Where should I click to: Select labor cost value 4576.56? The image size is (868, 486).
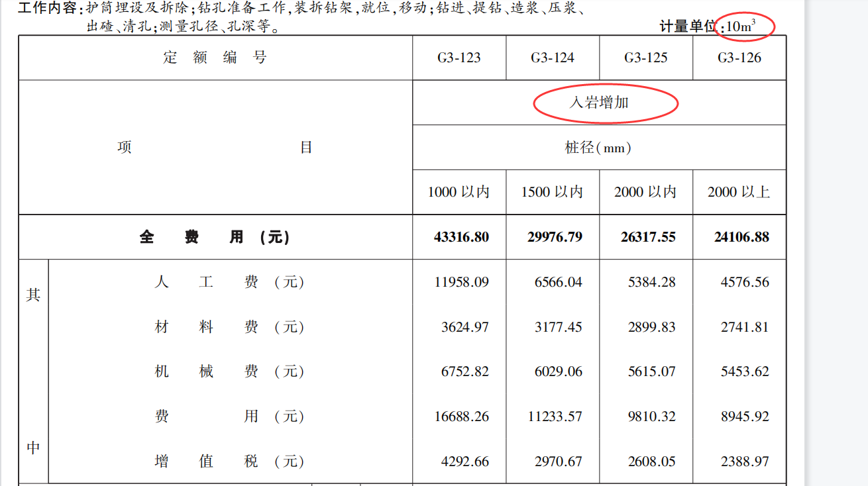click(x=745, y=282)
